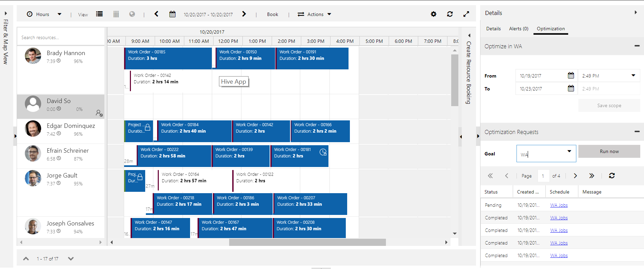Expand schedule board to full screen

(466, 14)
